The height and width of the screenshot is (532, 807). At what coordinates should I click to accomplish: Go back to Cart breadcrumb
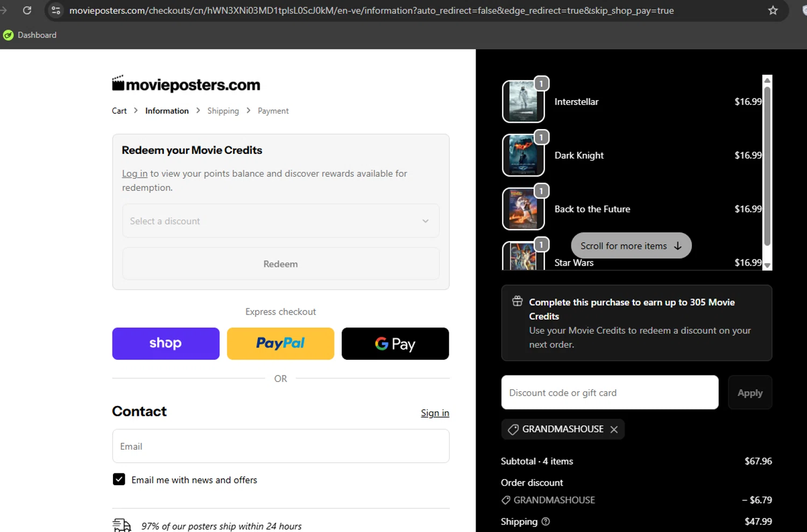tap(119, 111)
